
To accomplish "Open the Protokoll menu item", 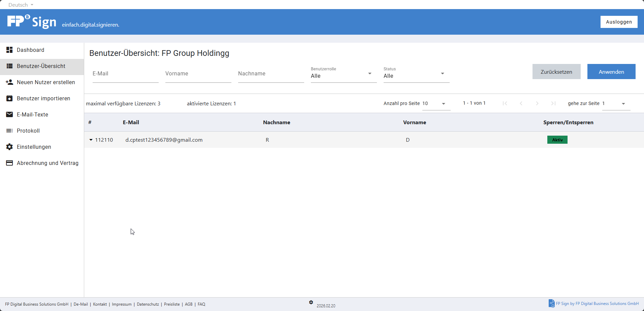I will 28,131.
